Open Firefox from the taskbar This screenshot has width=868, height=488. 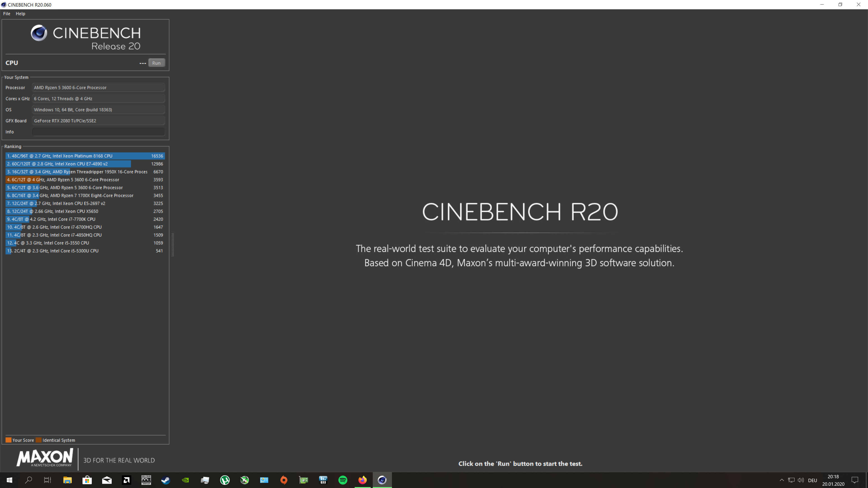(362, 480)
